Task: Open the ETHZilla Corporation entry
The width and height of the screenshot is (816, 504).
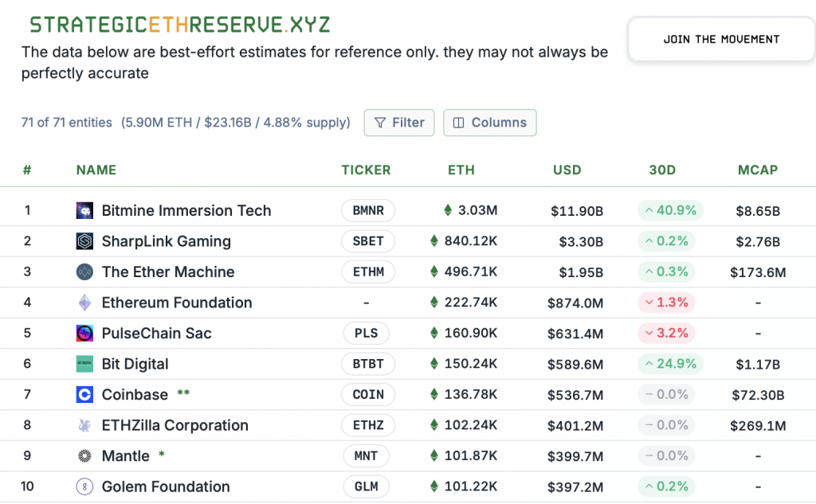Action: pyautogui.click(x=175, y=425)
